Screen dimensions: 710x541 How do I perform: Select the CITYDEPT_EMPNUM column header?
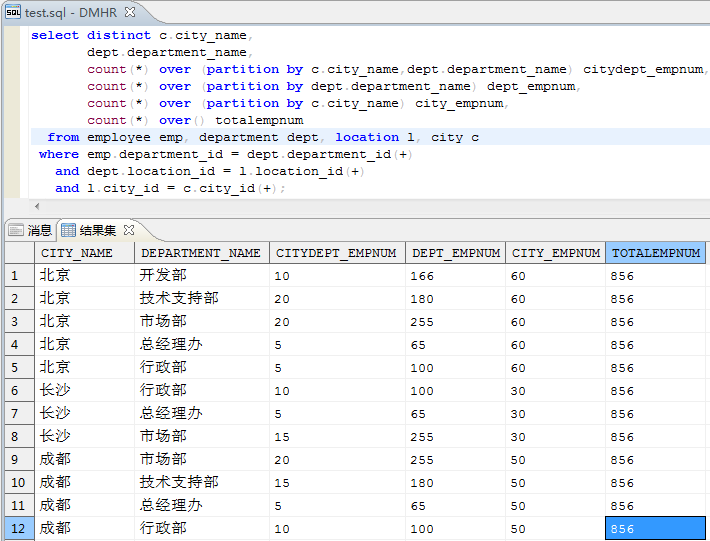pyautogui.click(x=336, y=253)
